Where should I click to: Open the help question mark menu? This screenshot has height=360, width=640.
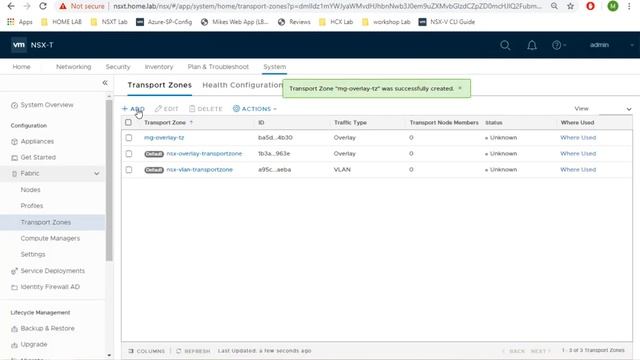(559, 45)
